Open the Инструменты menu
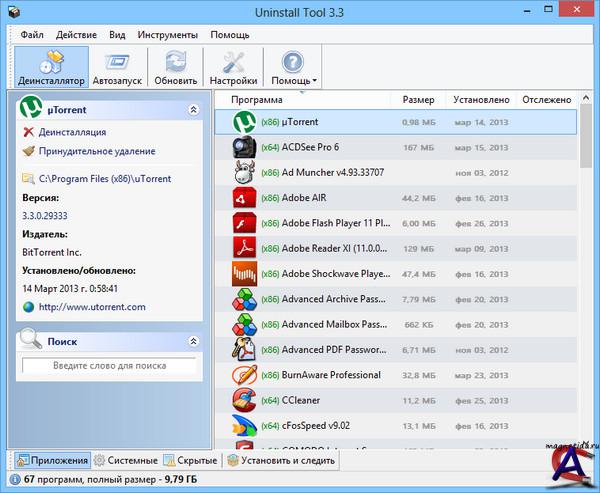The width and height of the screenshot is (600, 493). pyautogui.click(x=167, y=35)
